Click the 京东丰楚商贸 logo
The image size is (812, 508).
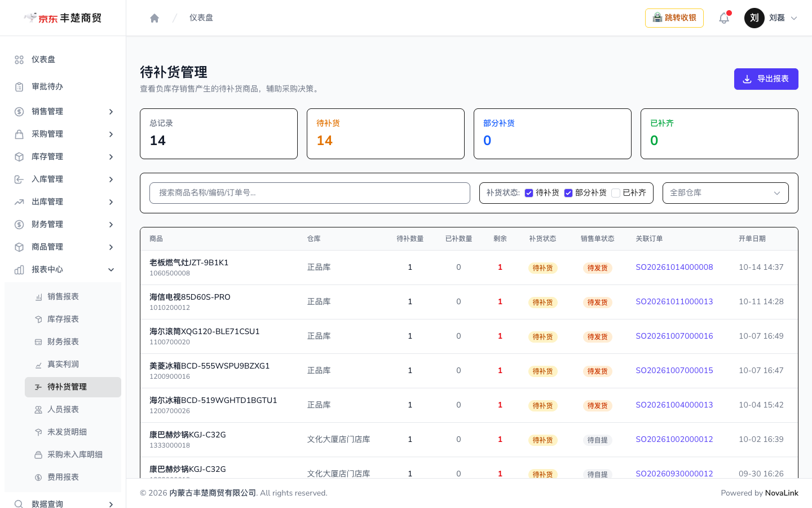click(63, 18)
